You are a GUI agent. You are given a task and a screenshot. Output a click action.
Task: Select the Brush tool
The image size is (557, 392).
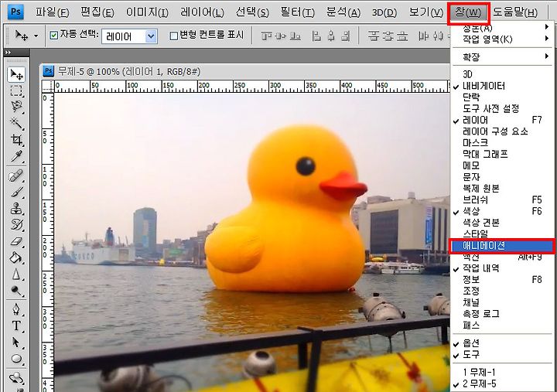click(16, 192)
